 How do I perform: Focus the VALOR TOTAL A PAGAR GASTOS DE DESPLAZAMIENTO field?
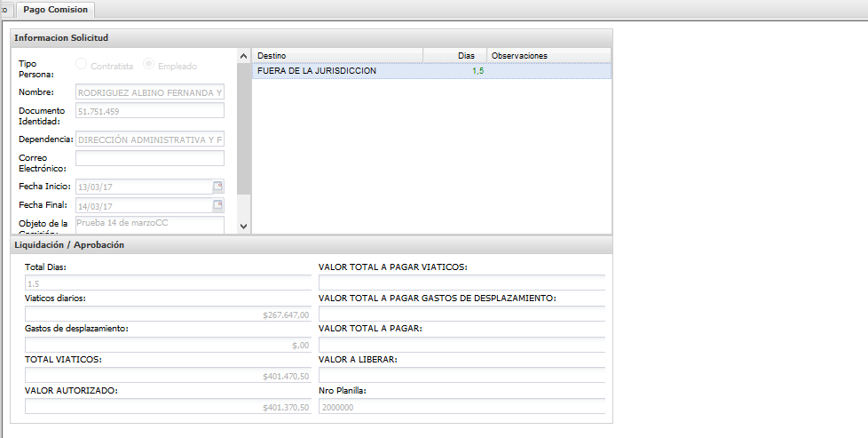point(462,314)
